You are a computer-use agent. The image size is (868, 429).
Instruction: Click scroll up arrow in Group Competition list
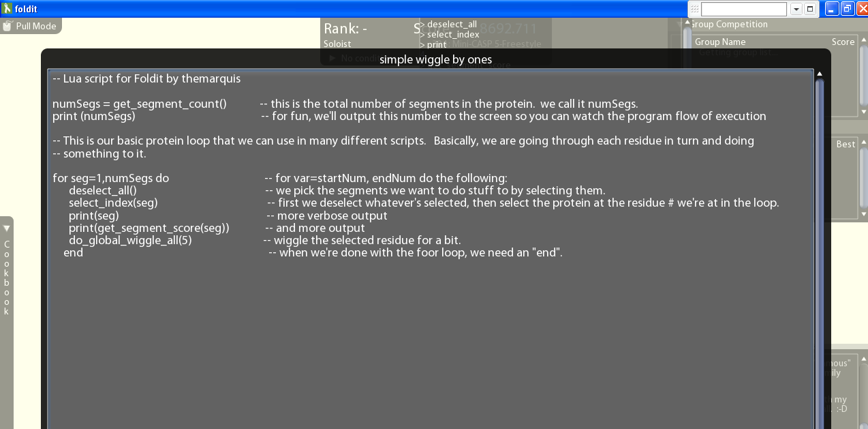coord(863,40)
